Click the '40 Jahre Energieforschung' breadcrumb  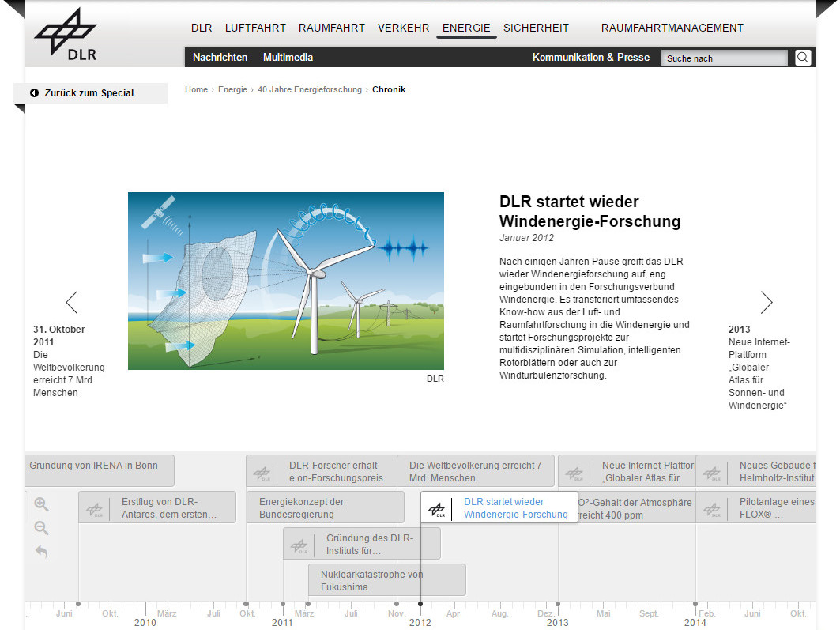[309, 90]
